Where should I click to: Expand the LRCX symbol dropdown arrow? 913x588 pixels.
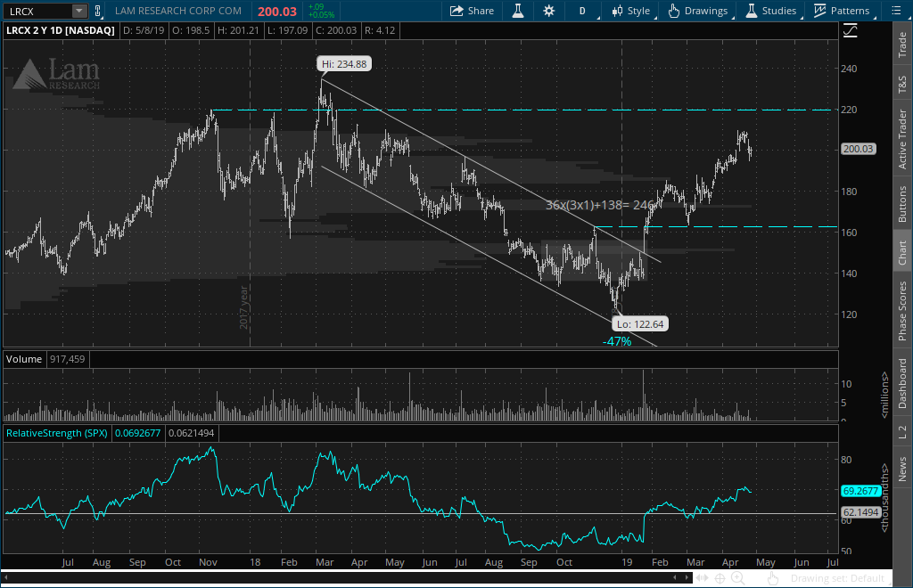pyautogui.click(x=78, y=11)
